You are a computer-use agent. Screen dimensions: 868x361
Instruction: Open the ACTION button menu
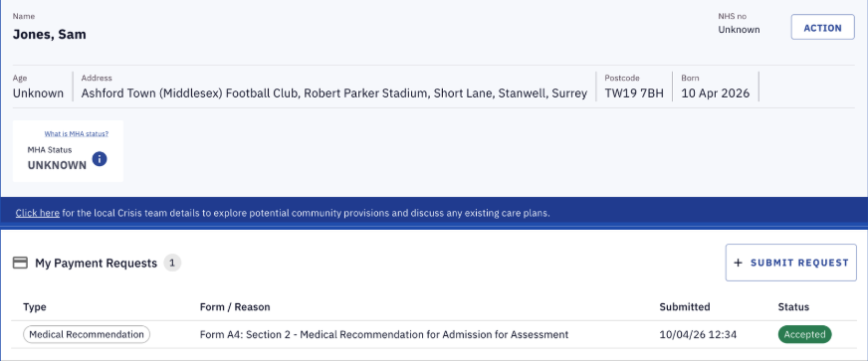click(822, 27)
